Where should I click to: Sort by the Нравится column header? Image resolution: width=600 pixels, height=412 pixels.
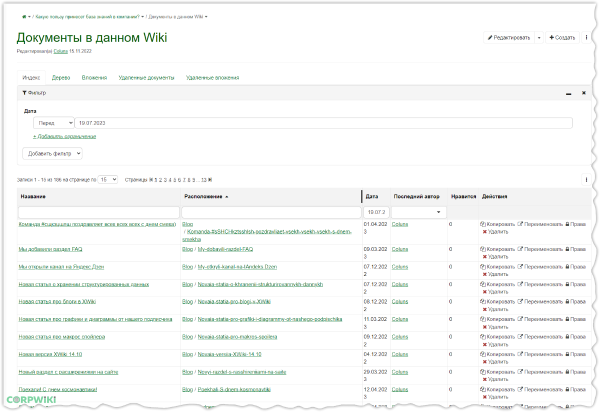[x=463, y=197]
